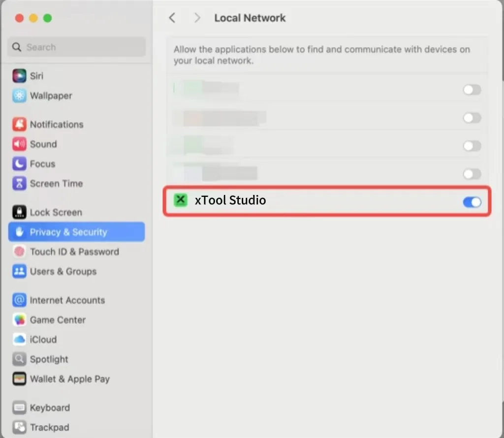Click the Local Network page title

click(250, 18)
